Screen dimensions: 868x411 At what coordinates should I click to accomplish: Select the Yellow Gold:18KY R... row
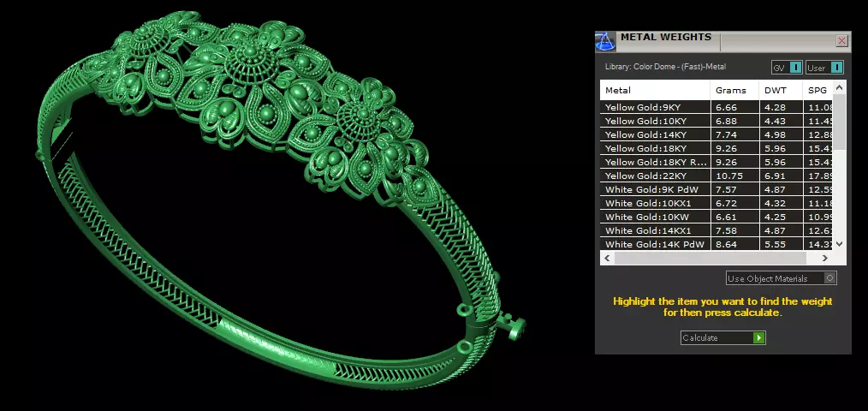point(716,163)
